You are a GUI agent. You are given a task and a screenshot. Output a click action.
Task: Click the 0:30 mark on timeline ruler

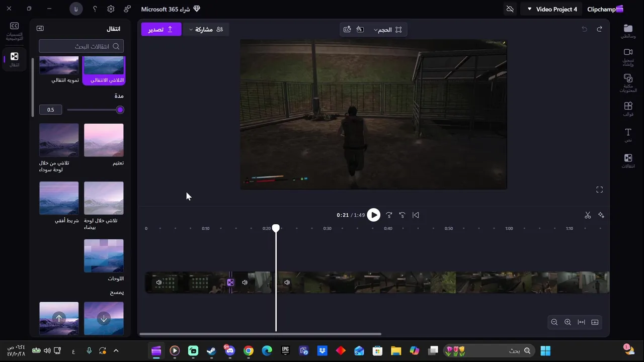[x=327, y=228]
